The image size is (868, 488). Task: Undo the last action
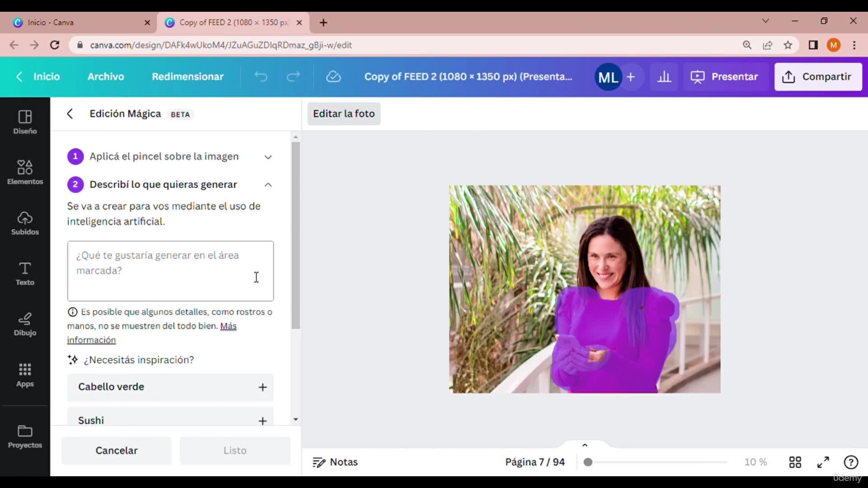[x=261, y=77]
